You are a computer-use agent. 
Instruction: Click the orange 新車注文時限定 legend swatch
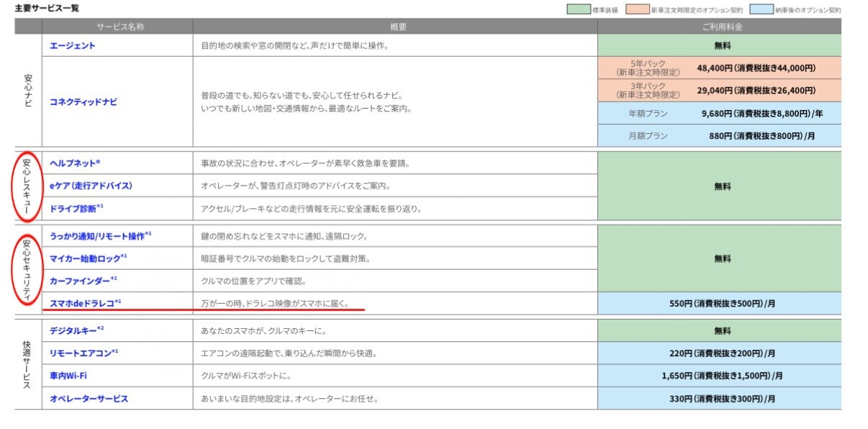coord(637,10)
